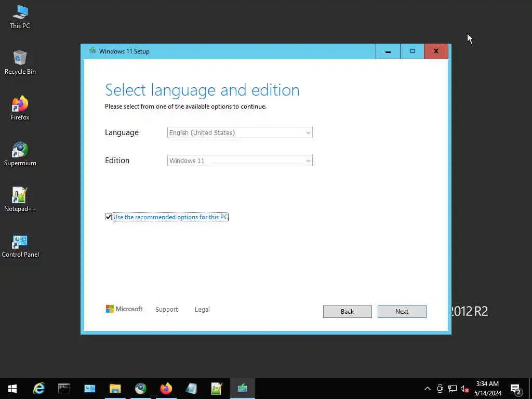
Task: Open the Notepad++ desktop shortcut
Action: 20,200
